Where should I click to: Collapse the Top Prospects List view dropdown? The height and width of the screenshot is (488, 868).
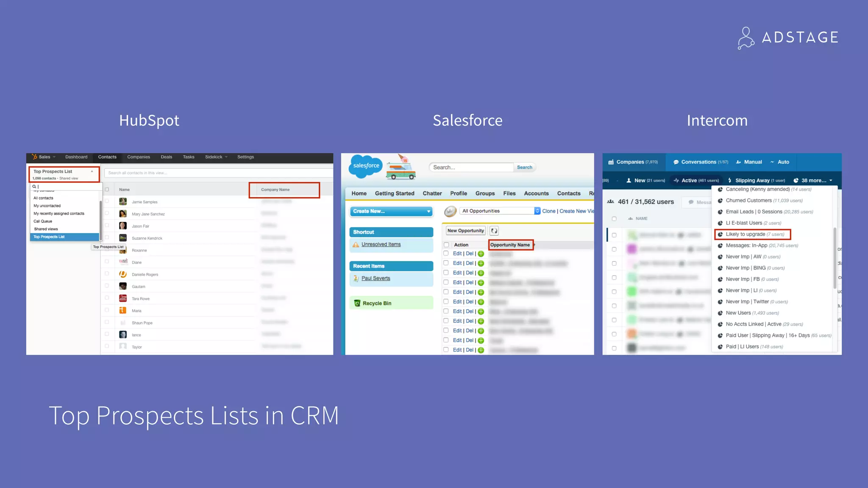pyautogui.click(x=92, y=172)
